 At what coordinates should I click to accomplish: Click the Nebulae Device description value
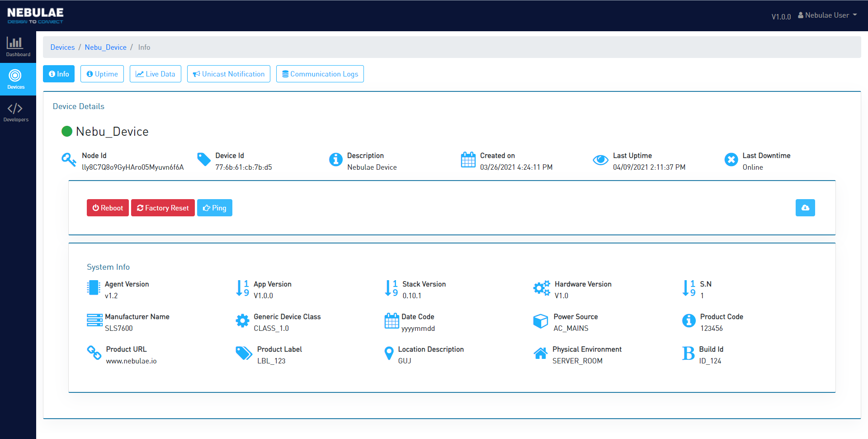pyautogui.click(x=372, y=167)
